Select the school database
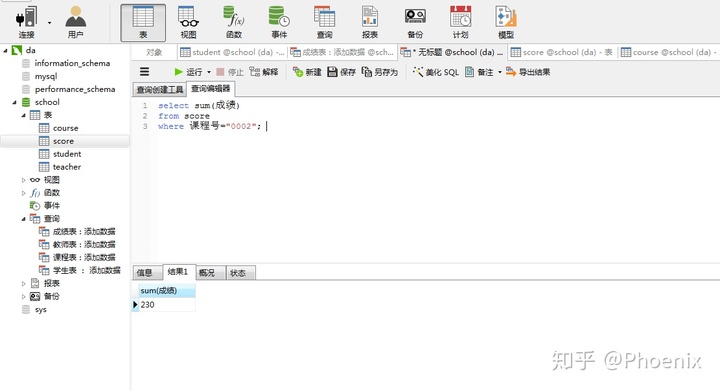The width and height of the screenshot is (720, 391). point(47,102)
